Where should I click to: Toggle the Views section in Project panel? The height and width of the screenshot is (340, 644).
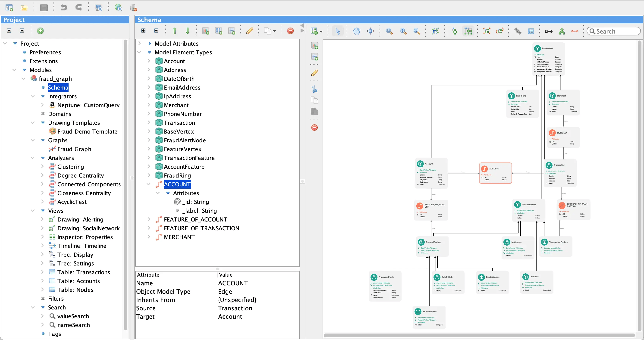[34, 211]
